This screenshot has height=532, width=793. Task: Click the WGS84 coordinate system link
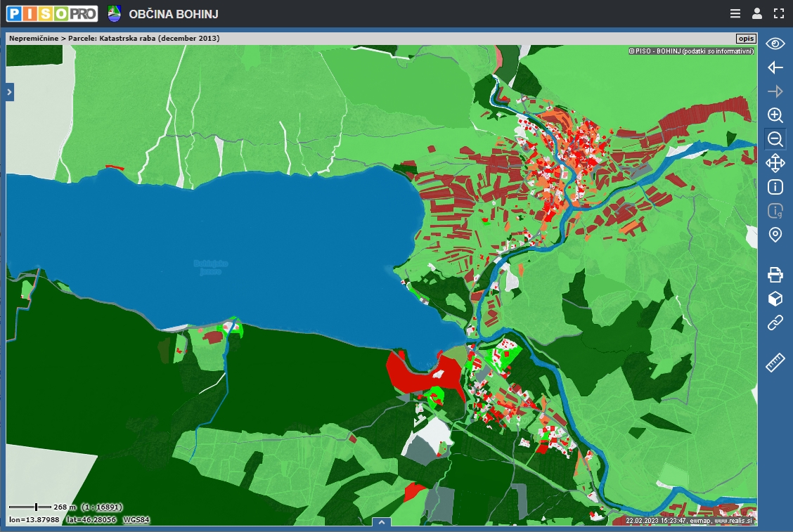pos(136,520)
